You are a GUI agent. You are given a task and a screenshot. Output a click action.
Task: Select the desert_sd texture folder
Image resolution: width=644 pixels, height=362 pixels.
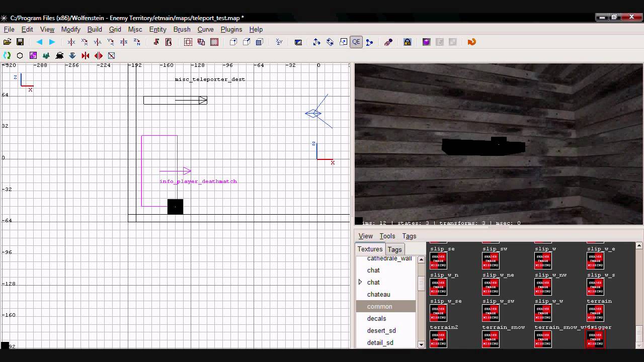[x=386, y=330]
